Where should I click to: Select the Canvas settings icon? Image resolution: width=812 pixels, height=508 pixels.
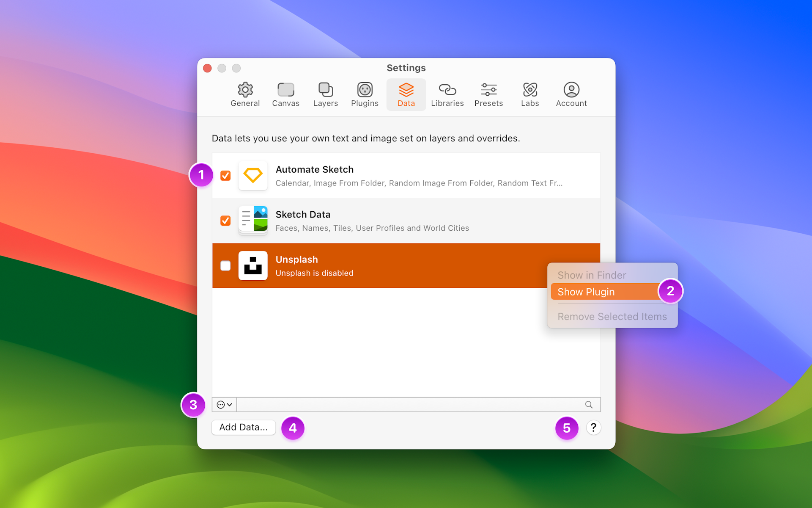(285, 90)
